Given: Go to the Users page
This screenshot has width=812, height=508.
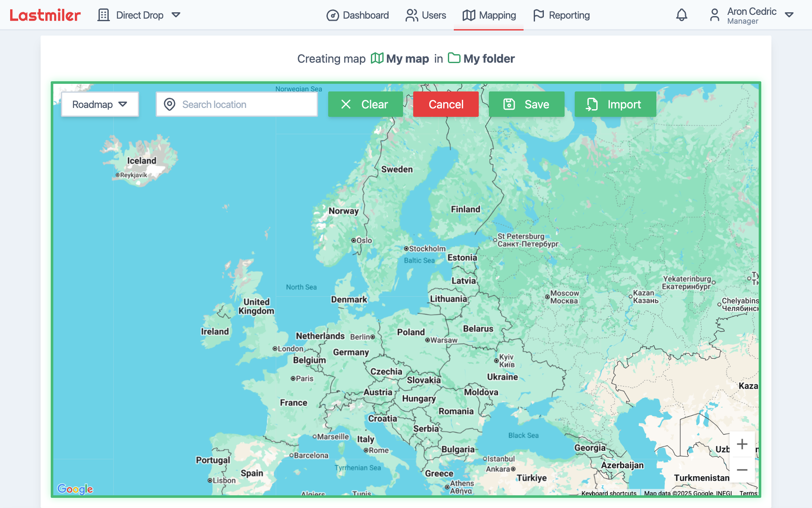Looking at the screenshot, I should coord(425,15).
